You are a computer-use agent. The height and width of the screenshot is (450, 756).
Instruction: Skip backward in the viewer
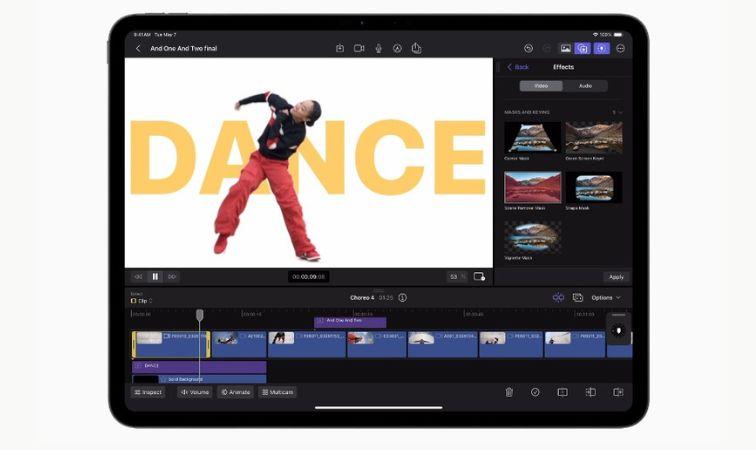pos(138,276)
